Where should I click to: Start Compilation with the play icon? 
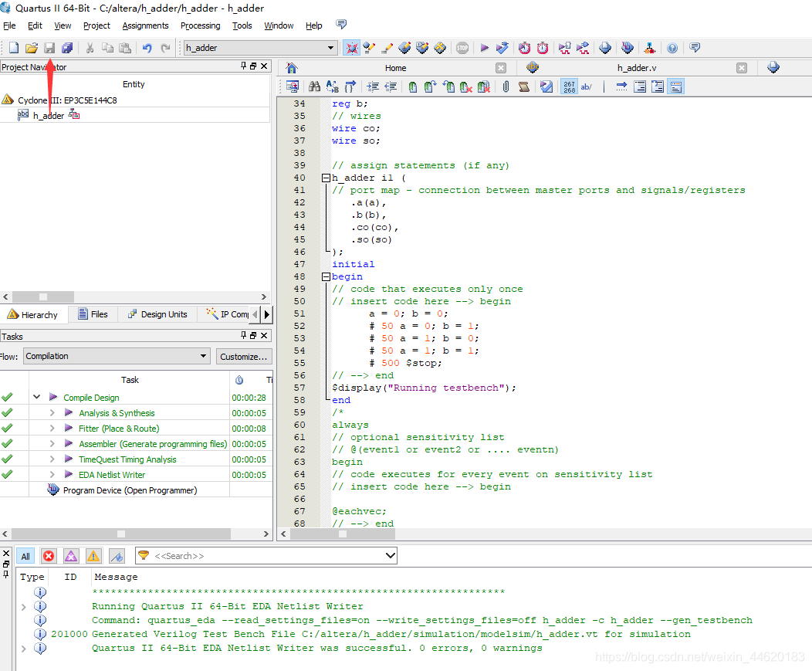pyautogui.click(x=485, y=48)
